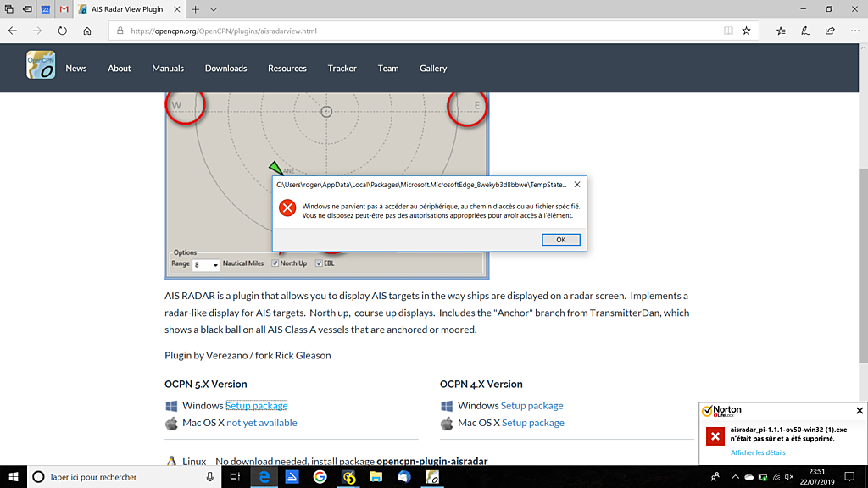Open the People icon in system tray
The height and width of the screenshot is (488, 868).
point(715,476)
